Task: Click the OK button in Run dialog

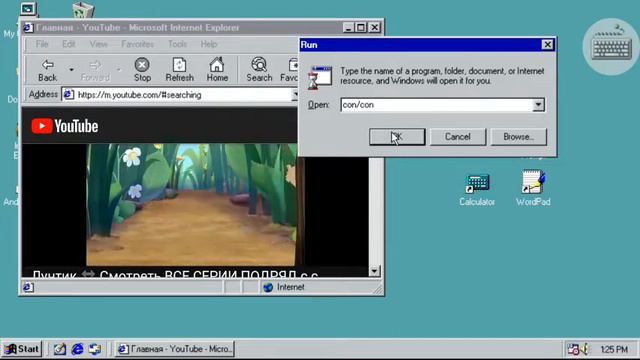Action: coord(397,137)
